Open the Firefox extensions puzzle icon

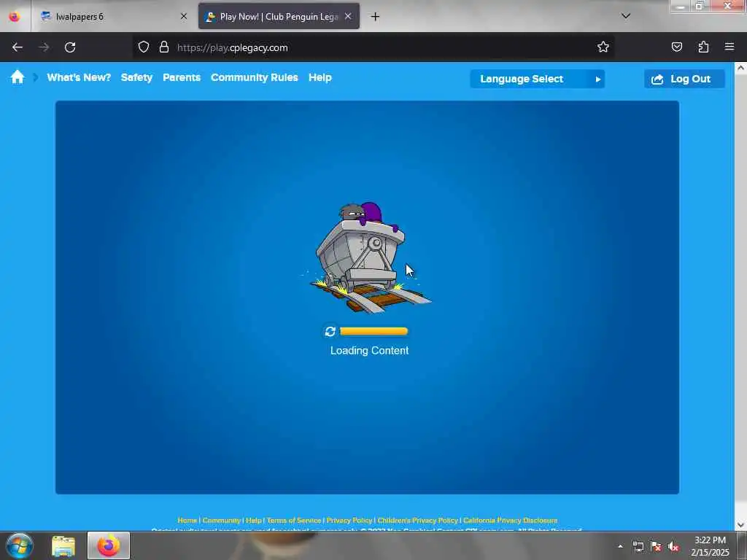tap(703, 47)
